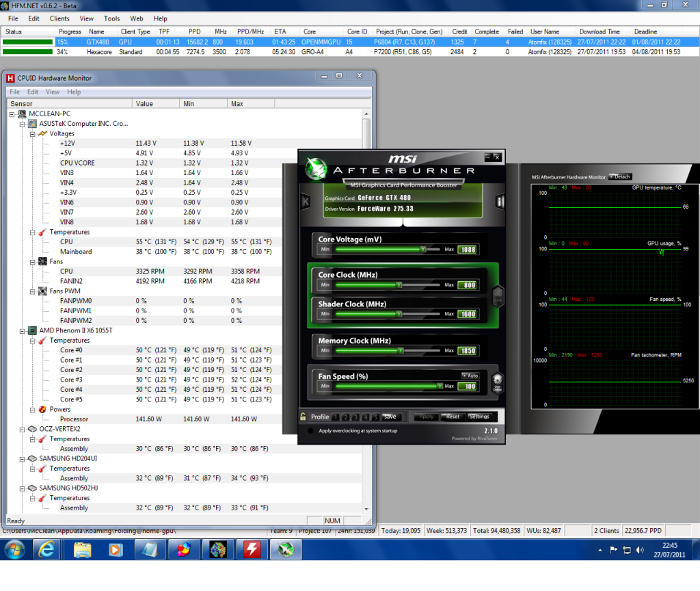Open the network icon in the system tray

[x=627, y=550]
